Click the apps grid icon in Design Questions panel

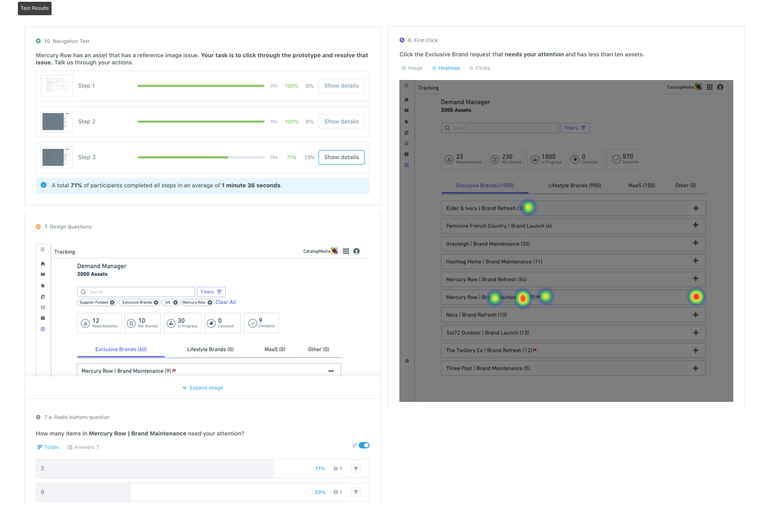tap(346, 251)
